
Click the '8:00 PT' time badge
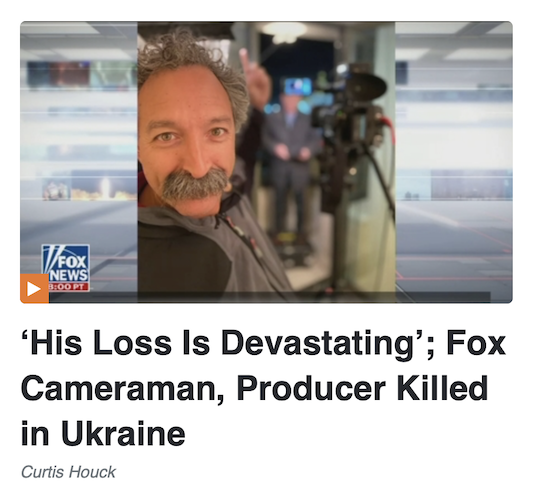(x=68, y=287)
